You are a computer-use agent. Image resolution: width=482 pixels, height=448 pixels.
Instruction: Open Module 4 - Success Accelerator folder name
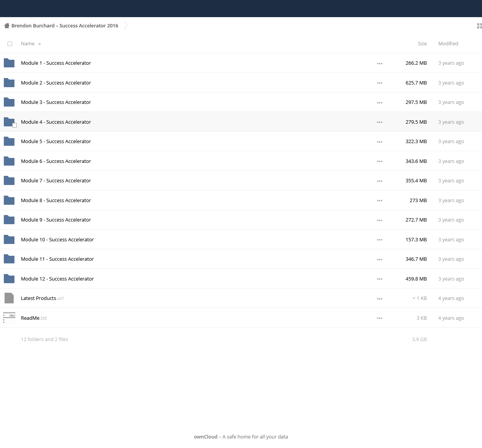tap(56, 122)
